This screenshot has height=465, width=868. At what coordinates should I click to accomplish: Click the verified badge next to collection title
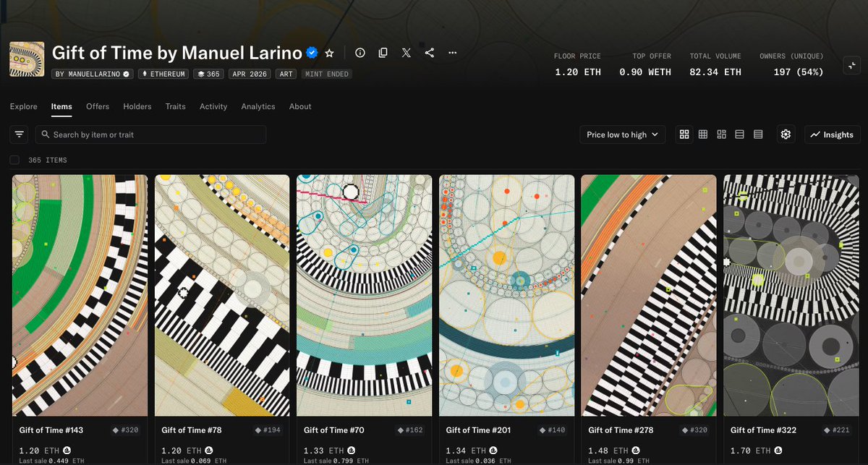[x=312, y=53]
